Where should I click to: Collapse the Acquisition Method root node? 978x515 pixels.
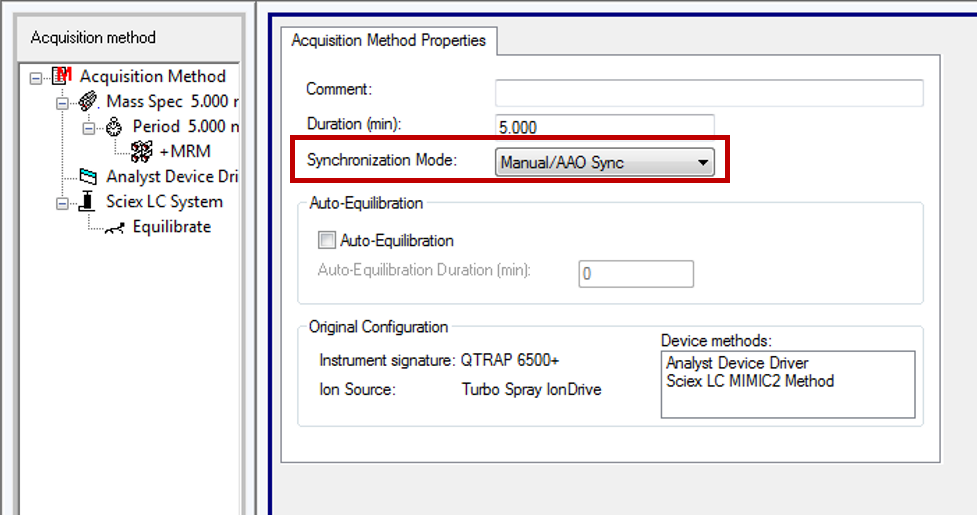[38, 77]
